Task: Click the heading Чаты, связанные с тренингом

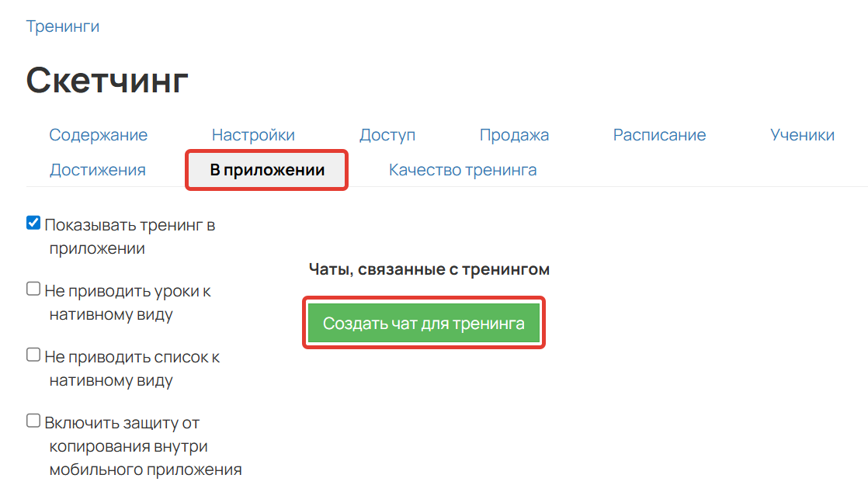Action: pos(428,269)
